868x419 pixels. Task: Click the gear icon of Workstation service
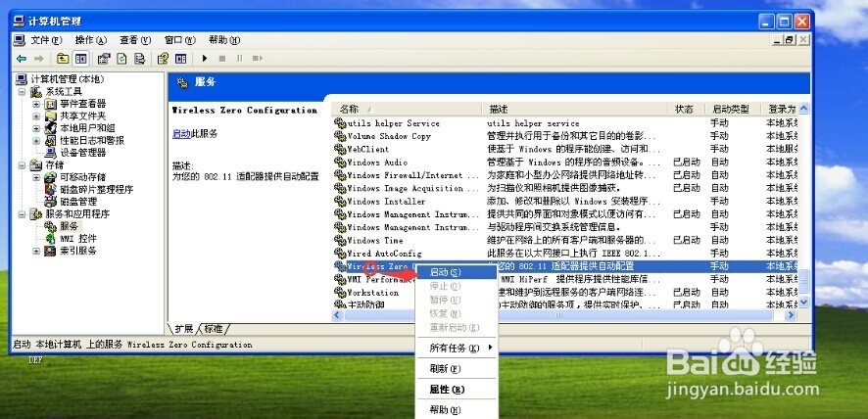click(x=340, y=293)
